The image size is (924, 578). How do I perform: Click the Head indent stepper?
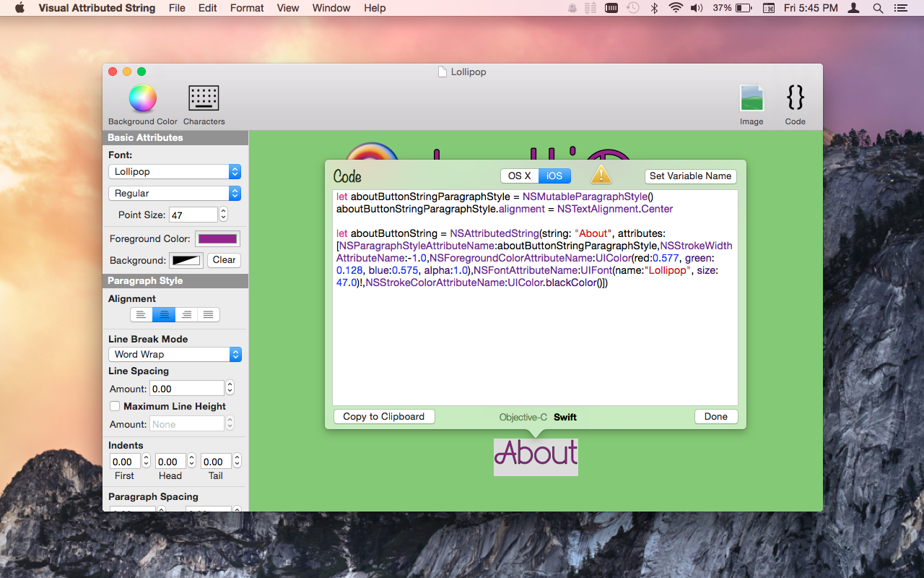[191, 461]
